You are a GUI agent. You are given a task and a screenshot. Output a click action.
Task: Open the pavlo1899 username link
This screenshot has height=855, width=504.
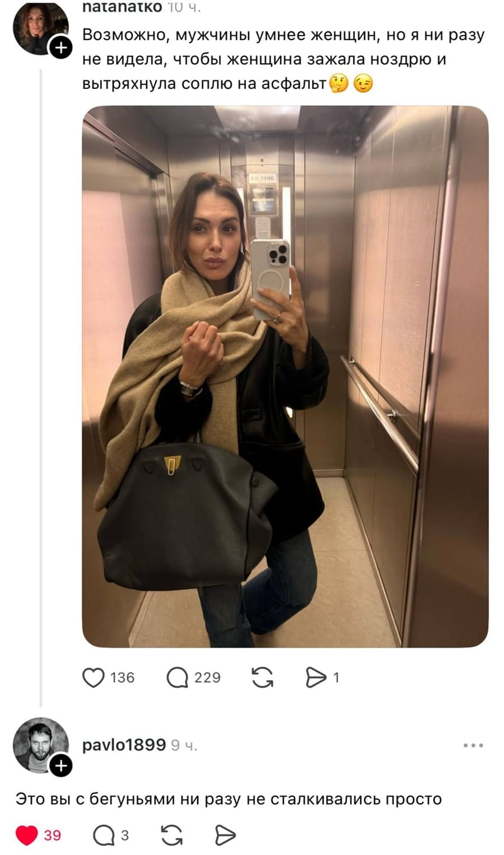[124, 745]
